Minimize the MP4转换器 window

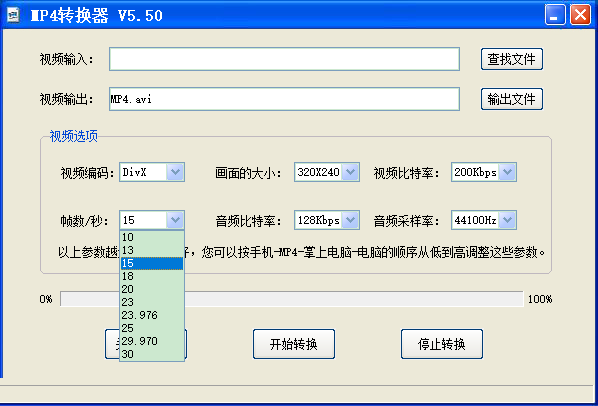555,15
